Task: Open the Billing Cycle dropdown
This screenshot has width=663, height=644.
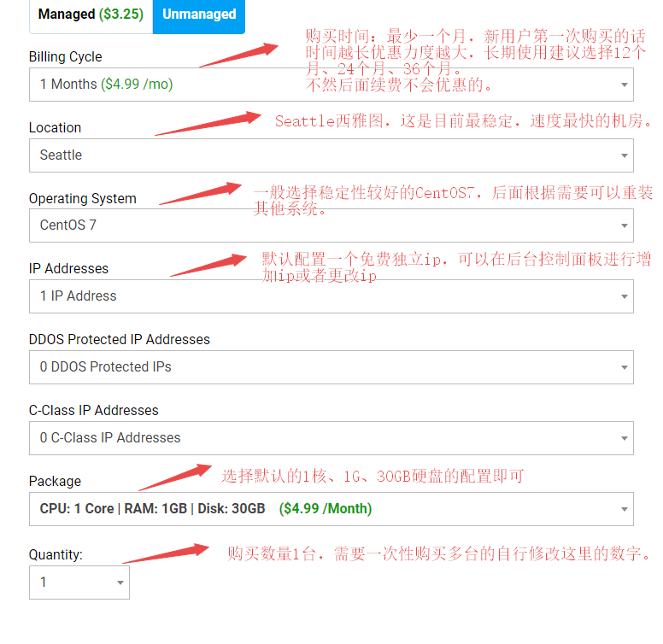Action: (331, 85)
